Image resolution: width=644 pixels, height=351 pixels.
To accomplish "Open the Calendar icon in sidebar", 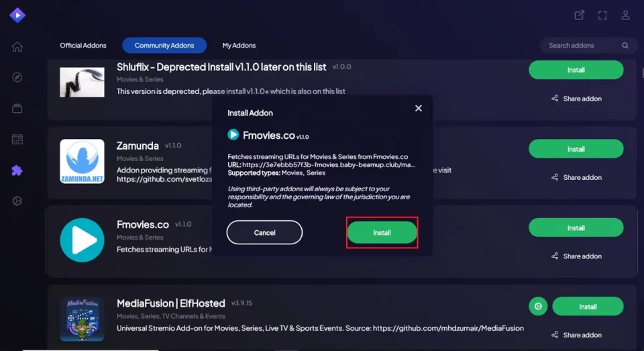I will (x=17, y=140).
